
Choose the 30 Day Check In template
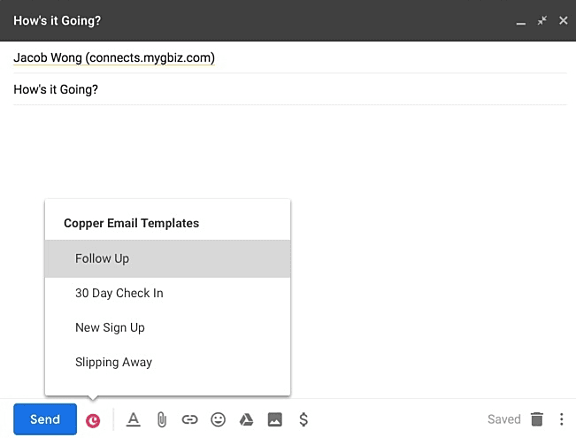pos(168,293)
